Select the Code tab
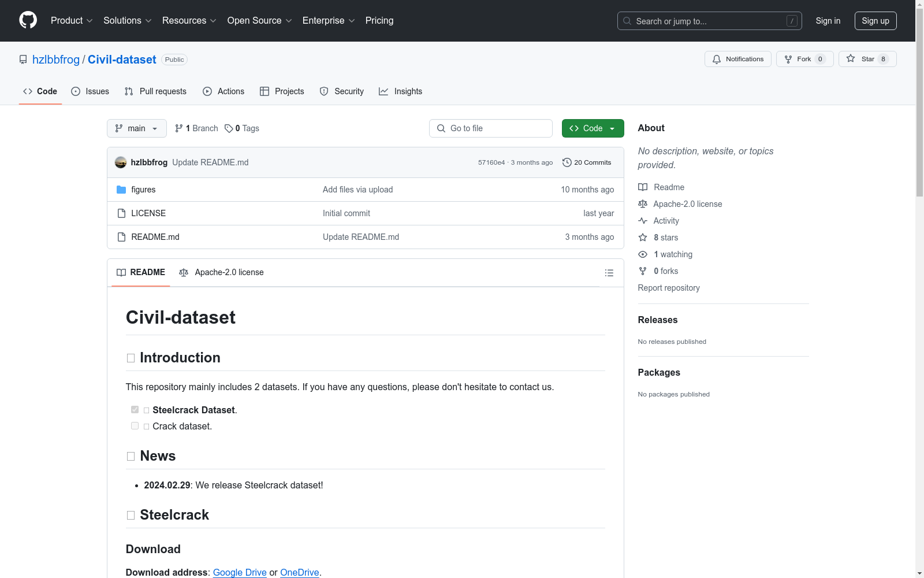 coord(40,91)
